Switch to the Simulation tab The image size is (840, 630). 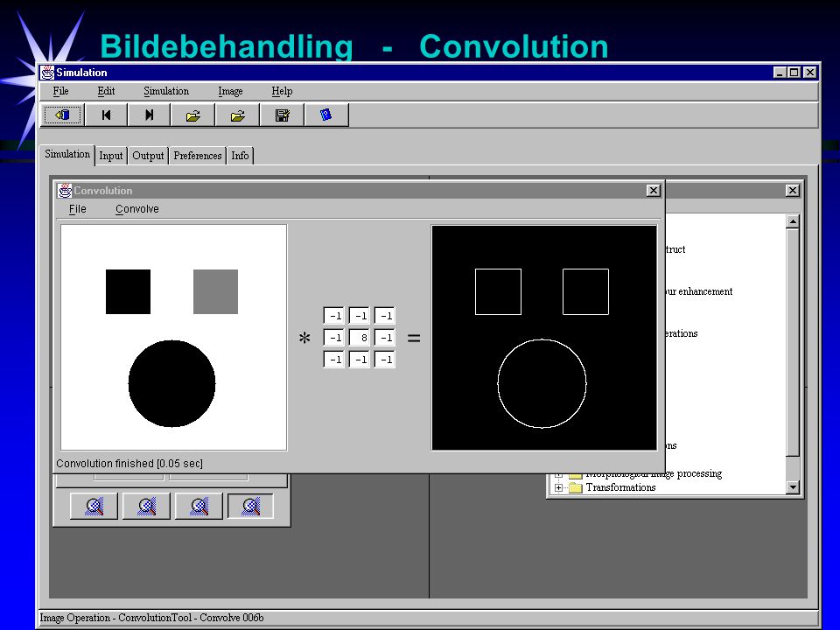pyautogui.click(x=67, y=154)
